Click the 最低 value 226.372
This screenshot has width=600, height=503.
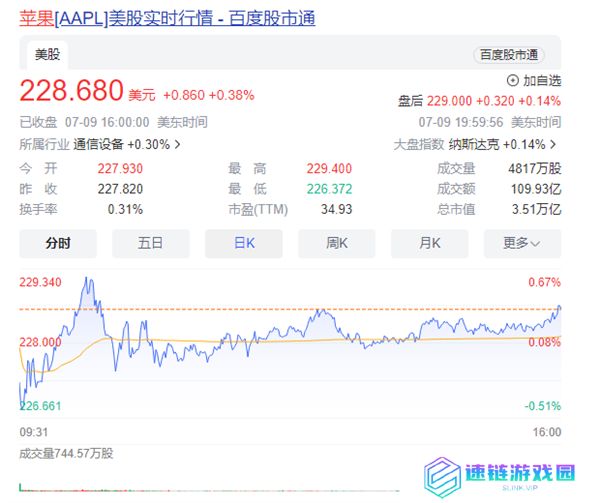coord(329,189)
